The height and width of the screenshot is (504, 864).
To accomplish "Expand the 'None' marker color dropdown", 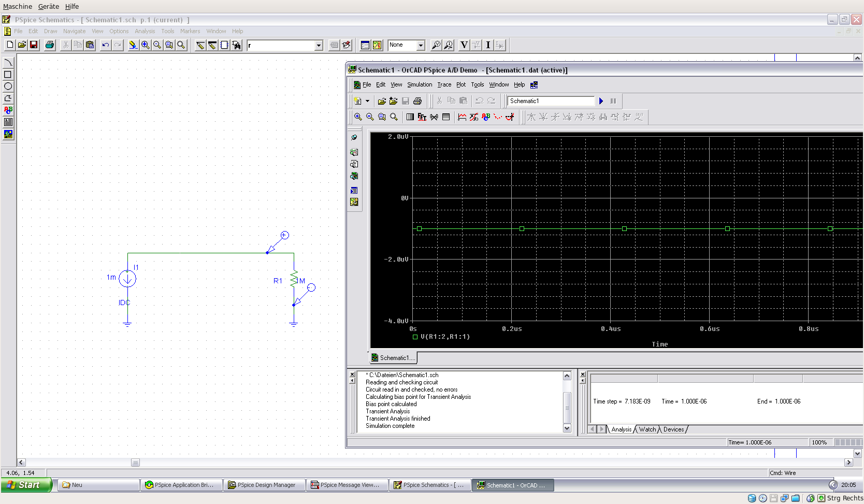I will (421, 46).
